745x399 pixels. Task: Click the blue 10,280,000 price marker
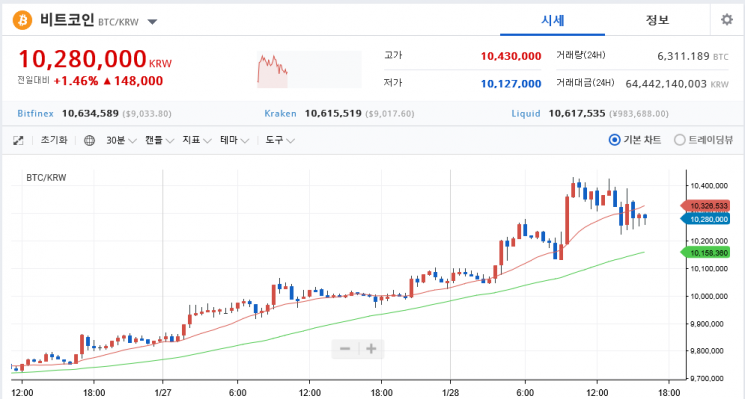706,219
